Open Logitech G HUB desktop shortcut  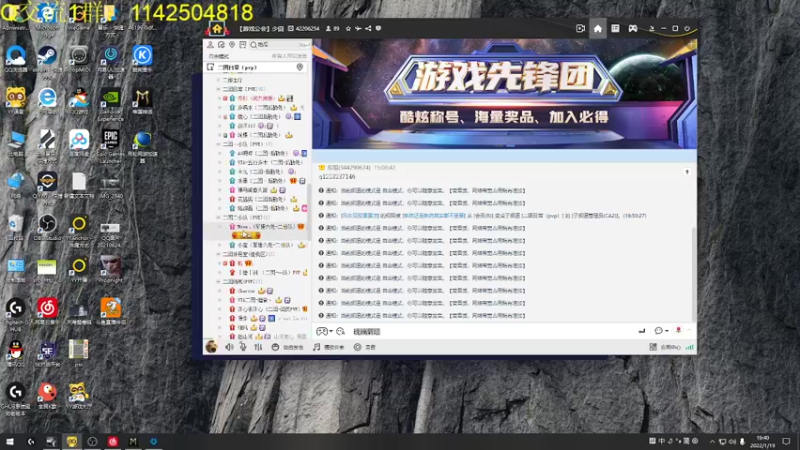(x=15, y=313)
